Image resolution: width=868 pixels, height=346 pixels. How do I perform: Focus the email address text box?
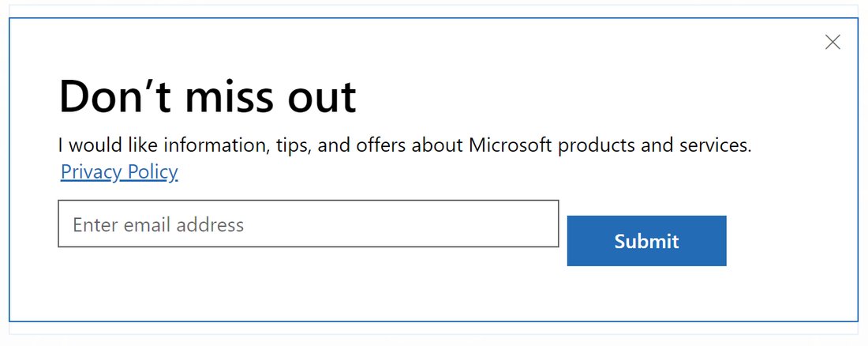[308, 224]
